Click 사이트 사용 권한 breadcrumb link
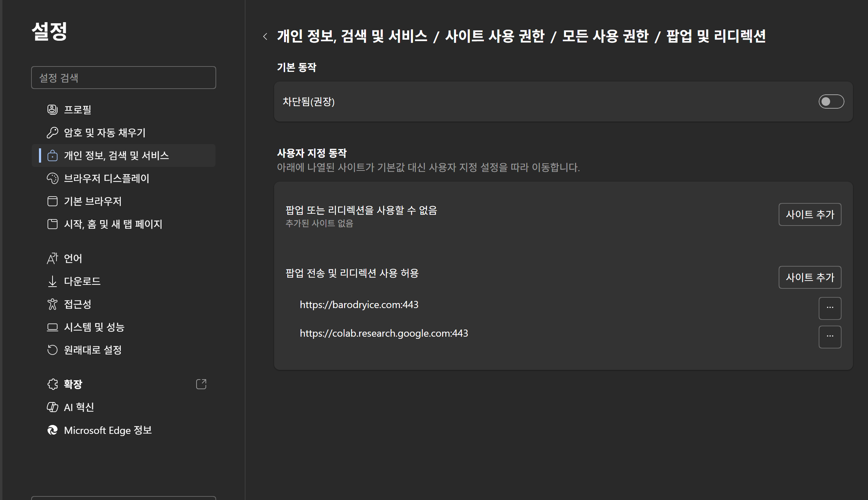The width and height of the screenshot is (868, 500). (x=495, y=36)
